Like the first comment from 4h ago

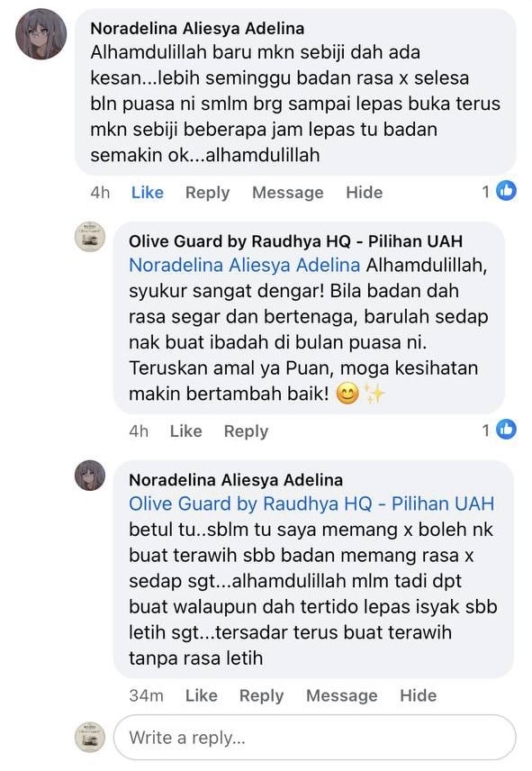click(148, 192)
